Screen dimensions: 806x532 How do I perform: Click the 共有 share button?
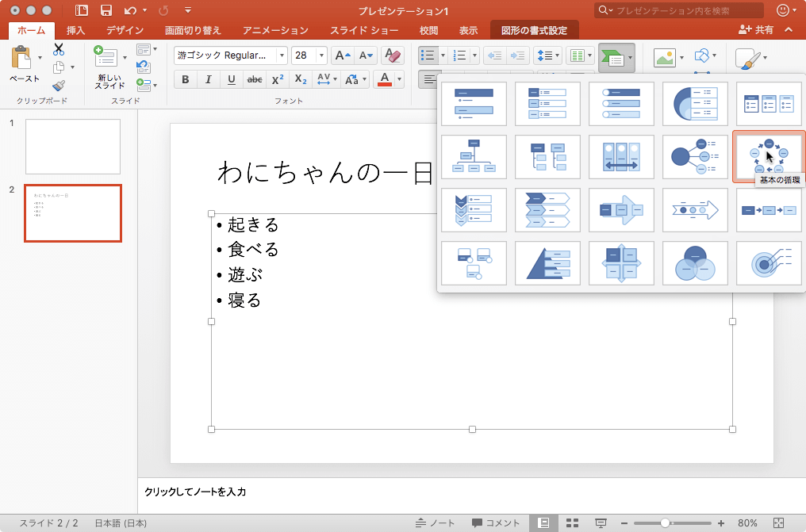pyautogui.click(x=756, y=29)
